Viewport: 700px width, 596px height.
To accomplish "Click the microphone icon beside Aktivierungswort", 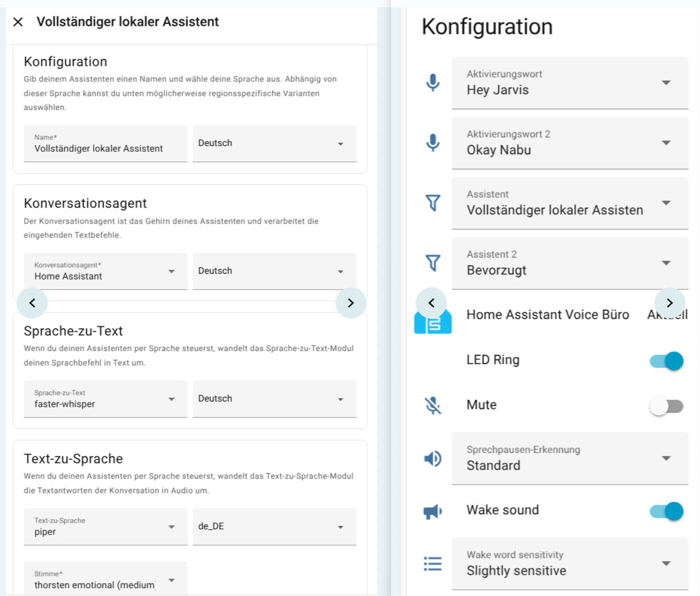I will point(433,82).
